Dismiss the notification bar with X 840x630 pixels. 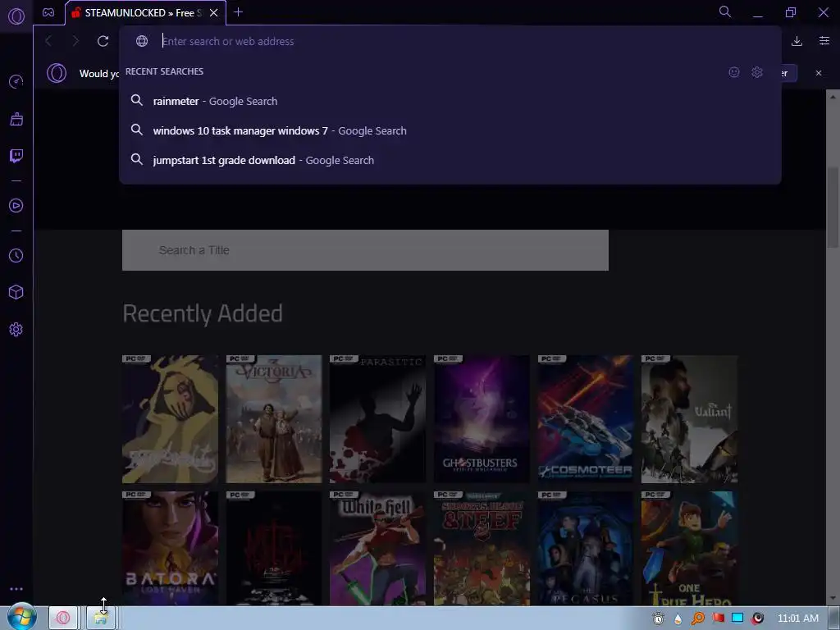(819, 73)
